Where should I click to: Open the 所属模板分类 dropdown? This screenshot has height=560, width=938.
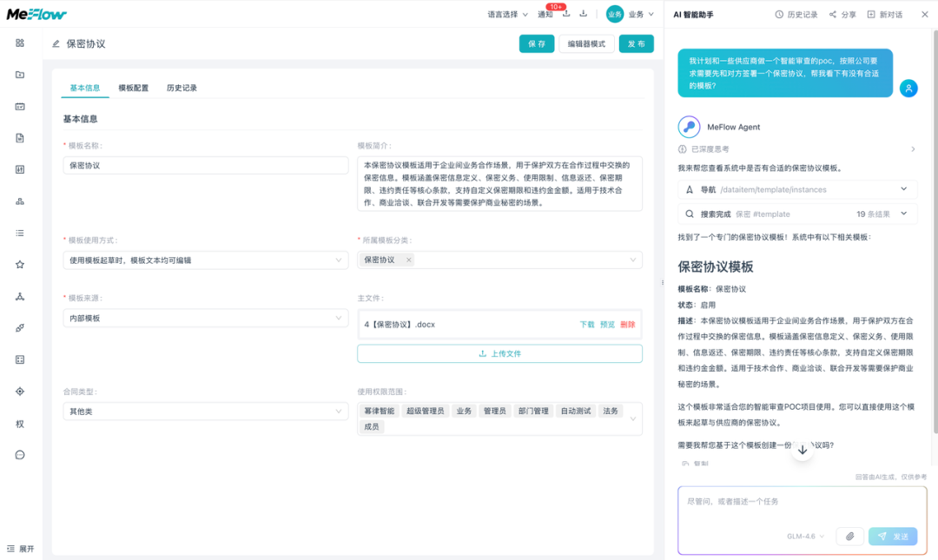tap(499, 260)
